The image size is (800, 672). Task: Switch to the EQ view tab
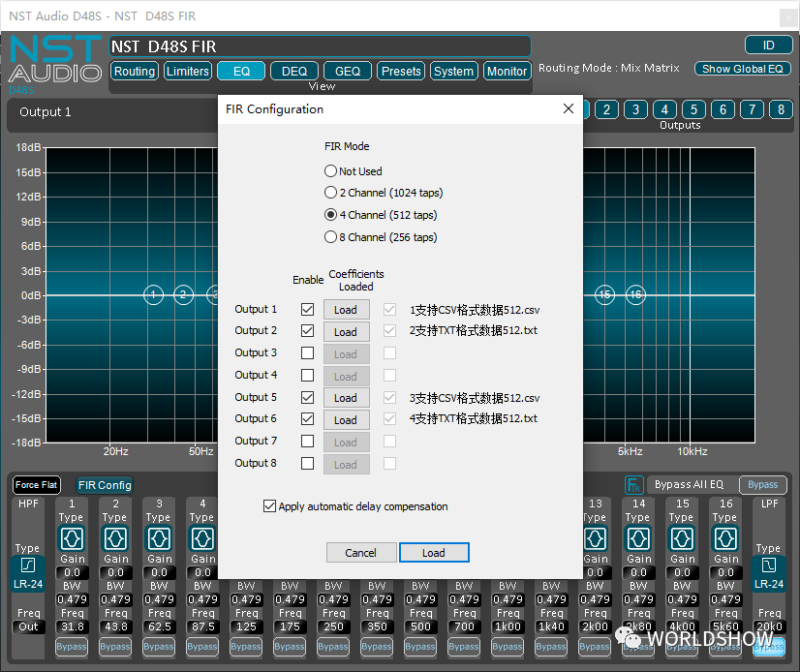[241, 71]
